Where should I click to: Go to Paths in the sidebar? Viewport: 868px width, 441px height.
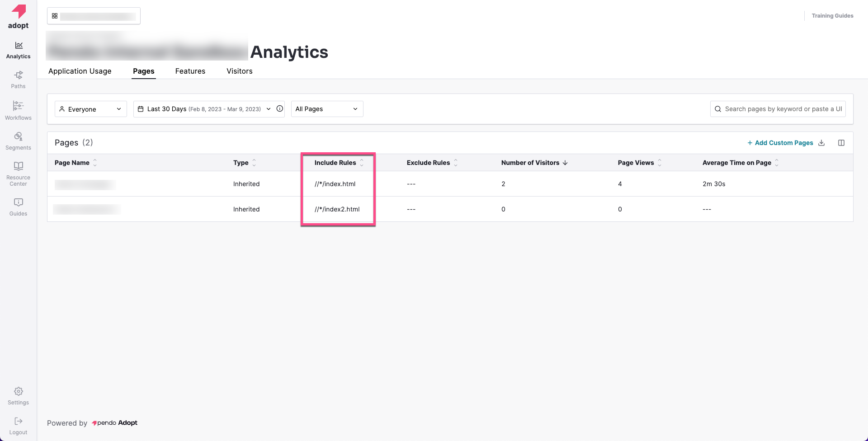click(x=18, y=80)
